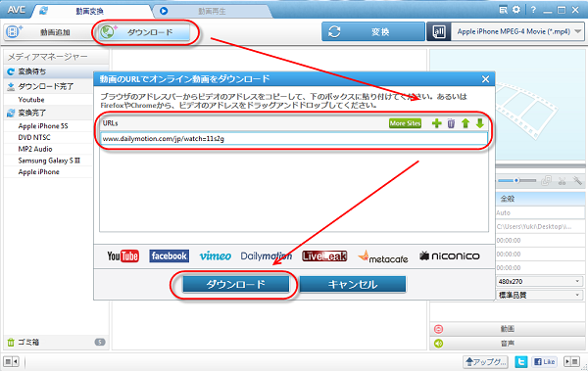Close the URL download dialog
This screenshot has height=371, width=588.
coord(485,79)
